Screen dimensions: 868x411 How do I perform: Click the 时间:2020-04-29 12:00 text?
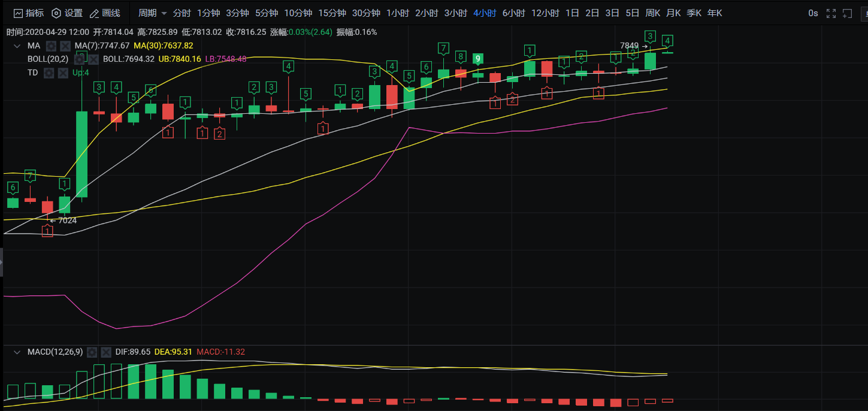point(48,32)
